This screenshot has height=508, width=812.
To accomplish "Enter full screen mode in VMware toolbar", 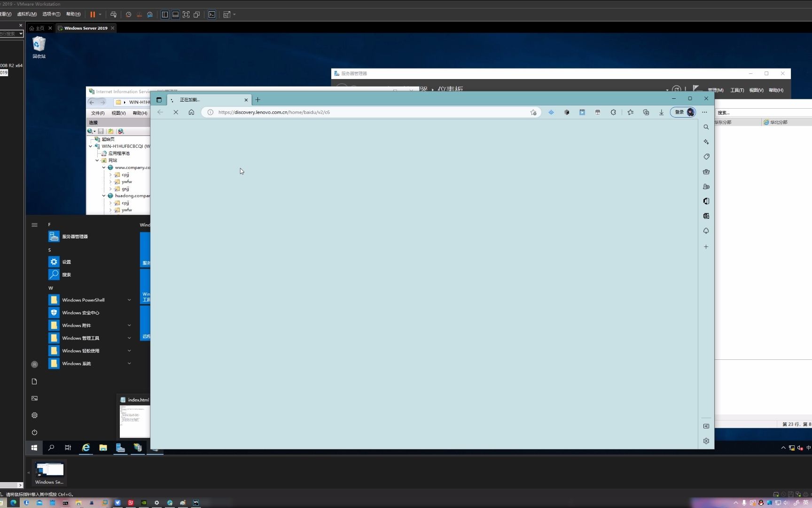I will [x=186, y=15].
